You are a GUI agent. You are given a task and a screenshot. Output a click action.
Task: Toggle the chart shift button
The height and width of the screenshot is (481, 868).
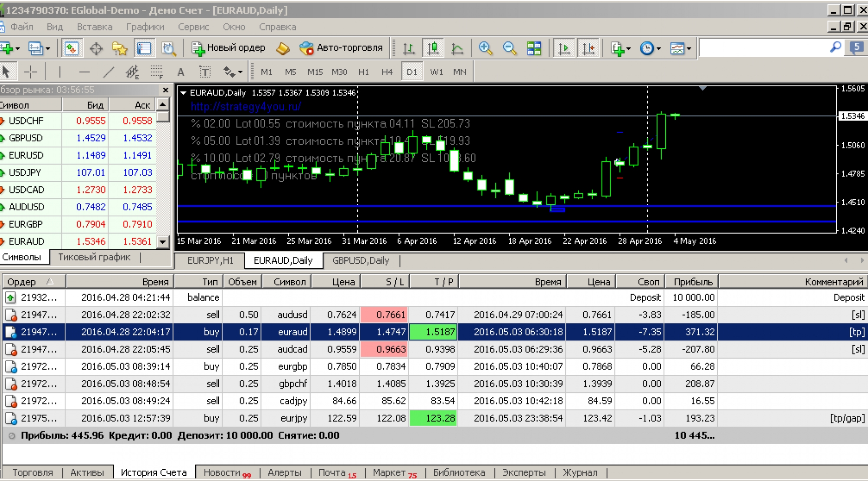tap(589, 48)
